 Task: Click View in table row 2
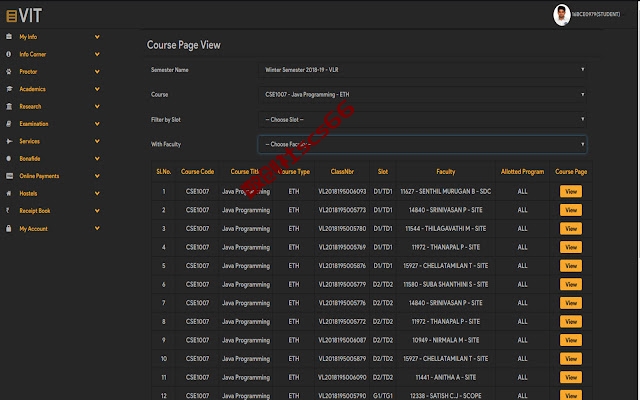click(571, 210)
